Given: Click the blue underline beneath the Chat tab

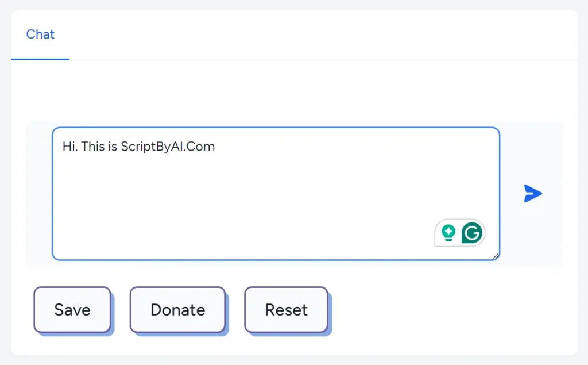Looking at the screenshot, I should tap(40, 59).
